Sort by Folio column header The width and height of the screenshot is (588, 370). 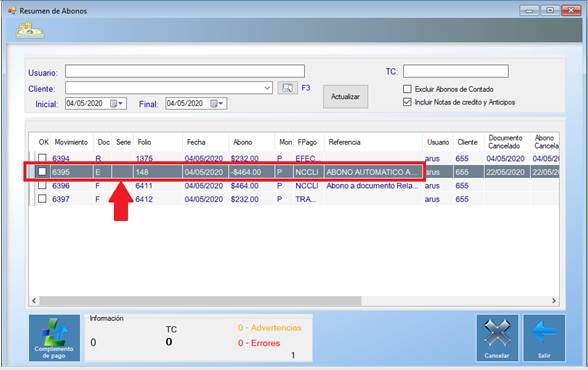(144, 142)
